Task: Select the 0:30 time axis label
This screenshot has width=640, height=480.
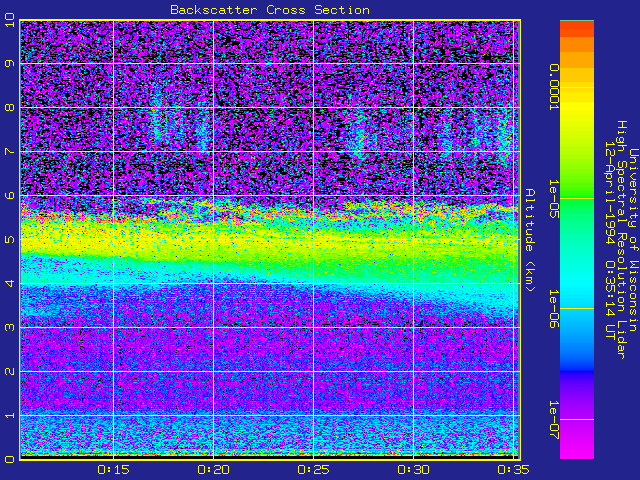Action: pos(413,470)
